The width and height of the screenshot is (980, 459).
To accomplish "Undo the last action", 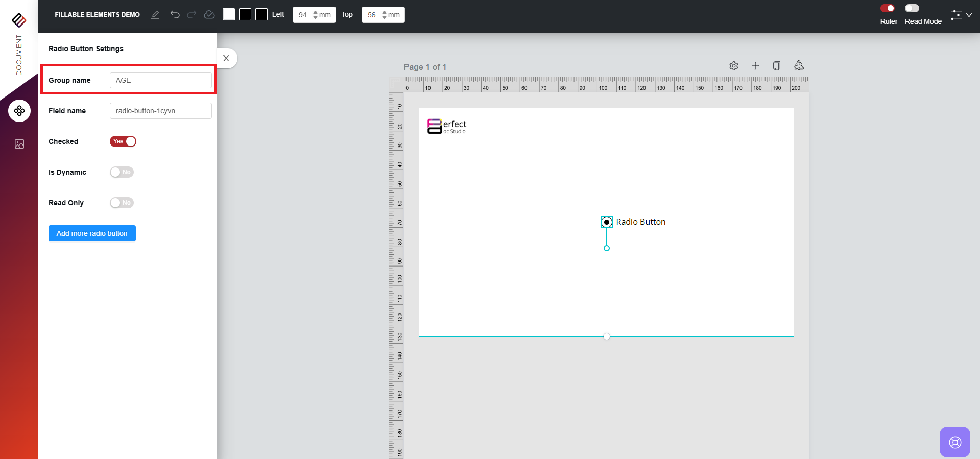I will [x=175, y=15].
